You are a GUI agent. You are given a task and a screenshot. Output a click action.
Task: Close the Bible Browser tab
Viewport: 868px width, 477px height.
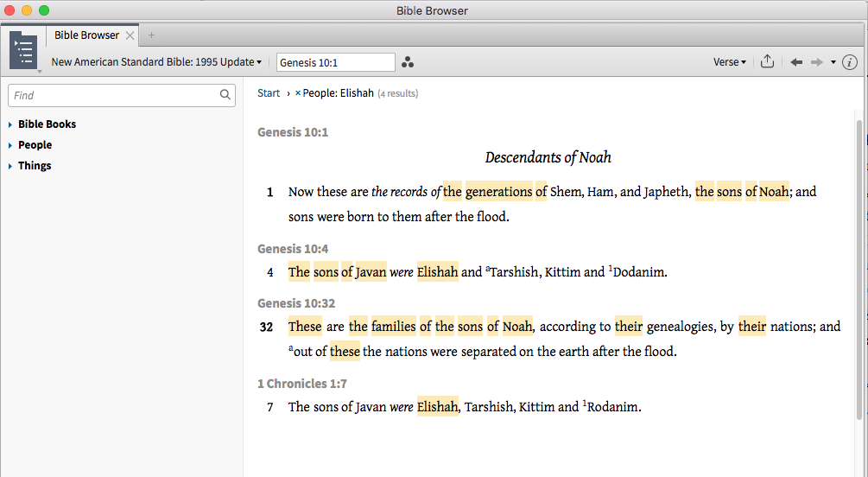tap(130, 35)
